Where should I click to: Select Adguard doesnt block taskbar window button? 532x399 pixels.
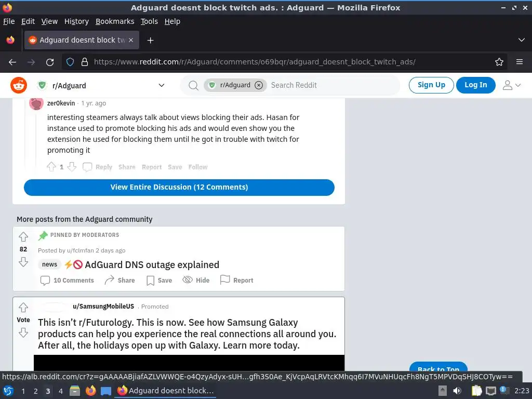(166, 391)
